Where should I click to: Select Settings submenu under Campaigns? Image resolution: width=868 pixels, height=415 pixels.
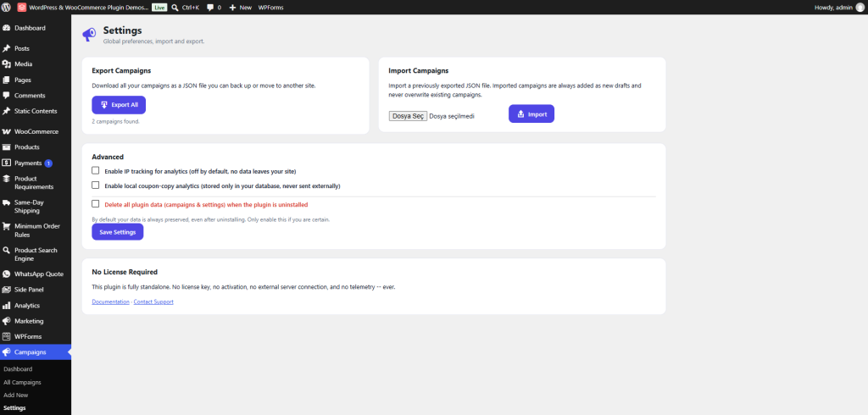coord(14,408)
